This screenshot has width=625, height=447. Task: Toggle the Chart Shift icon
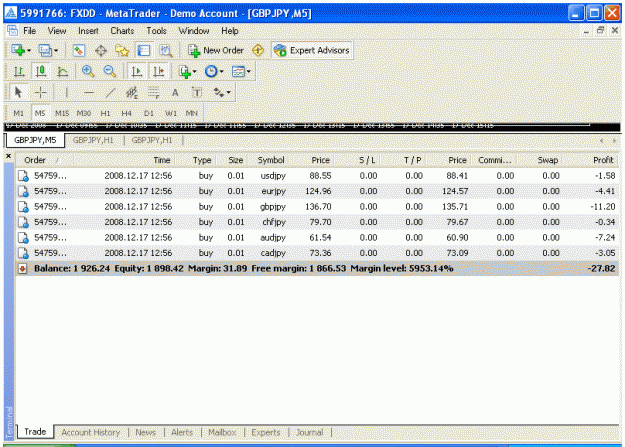tap(159, 72)
